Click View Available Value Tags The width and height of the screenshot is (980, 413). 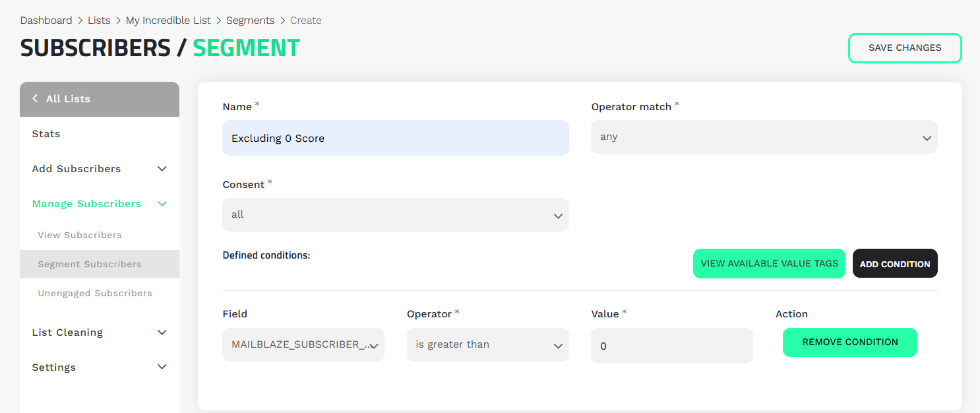[769, 264]
